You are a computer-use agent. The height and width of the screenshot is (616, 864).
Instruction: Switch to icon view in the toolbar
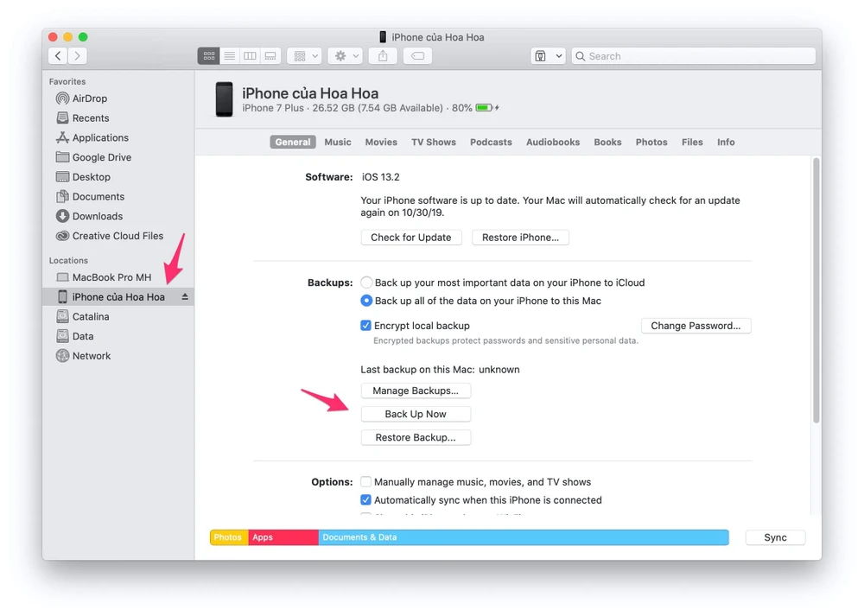pos(208,56)
